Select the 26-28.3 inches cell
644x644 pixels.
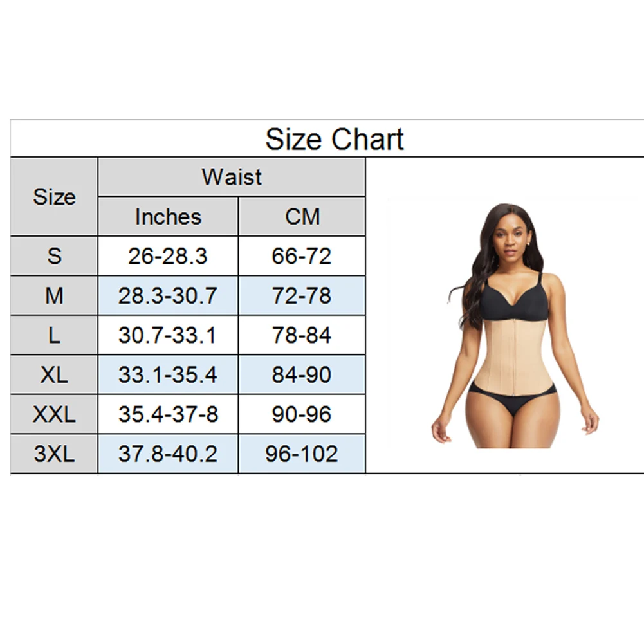coord(168,256)
